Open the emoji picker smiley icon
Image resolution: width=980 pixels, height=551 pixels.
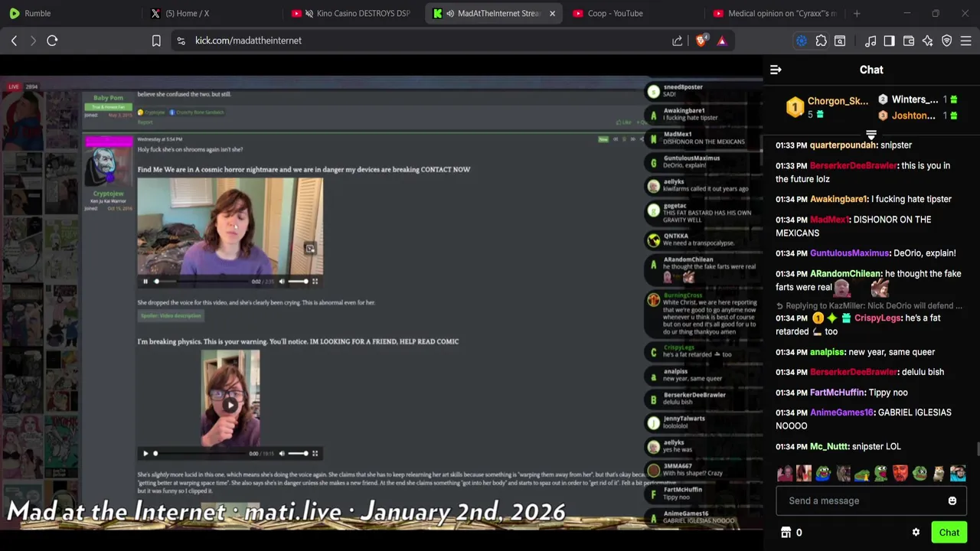[952, 500]
